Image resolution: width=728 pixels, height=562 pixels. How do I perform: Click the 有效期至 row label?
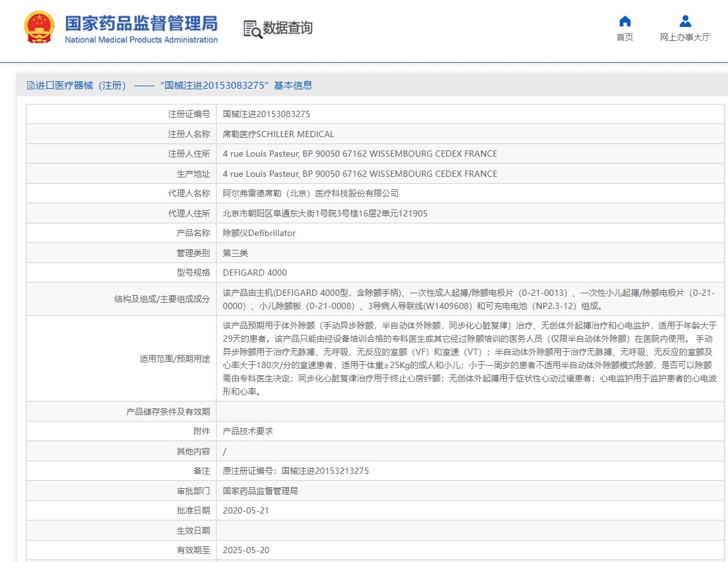click(x=193, y=550)
